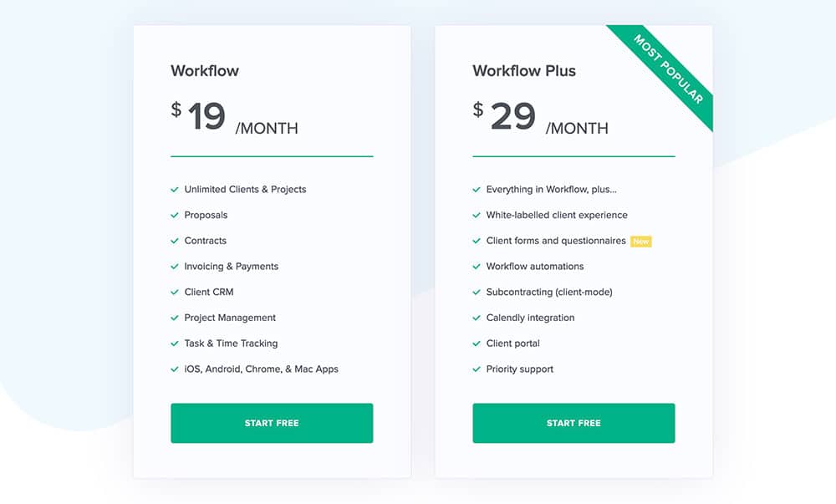
Task: Click checkmark beside Invoicing & Payments
Action: [175, 267]
